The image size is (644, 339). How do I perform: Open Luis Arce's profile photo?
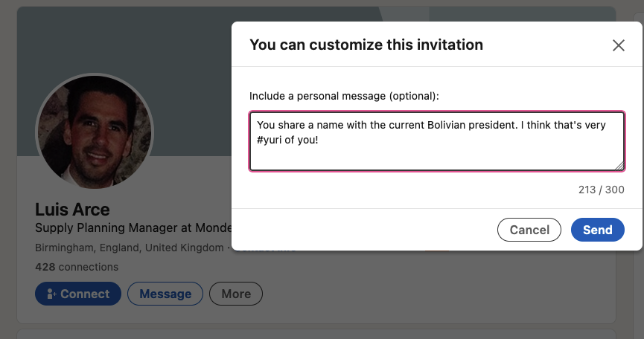[95, 132]
